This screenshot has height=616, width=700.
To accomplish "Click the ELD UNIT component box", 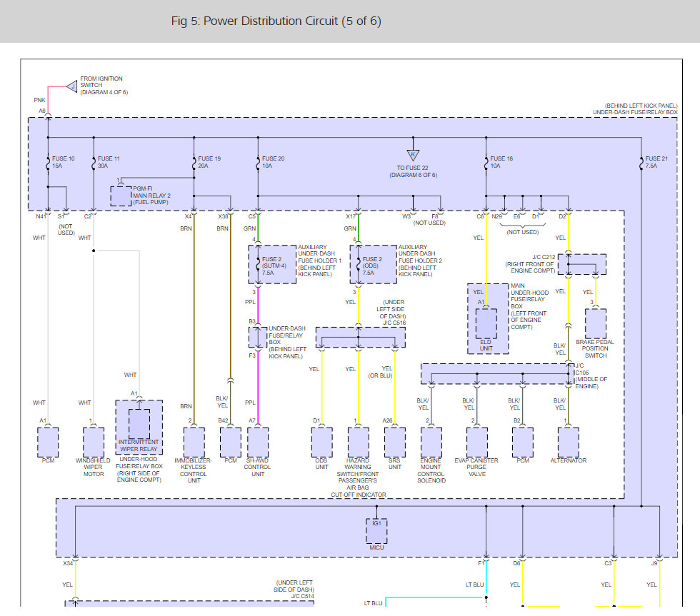I will (x=486, y=324).
